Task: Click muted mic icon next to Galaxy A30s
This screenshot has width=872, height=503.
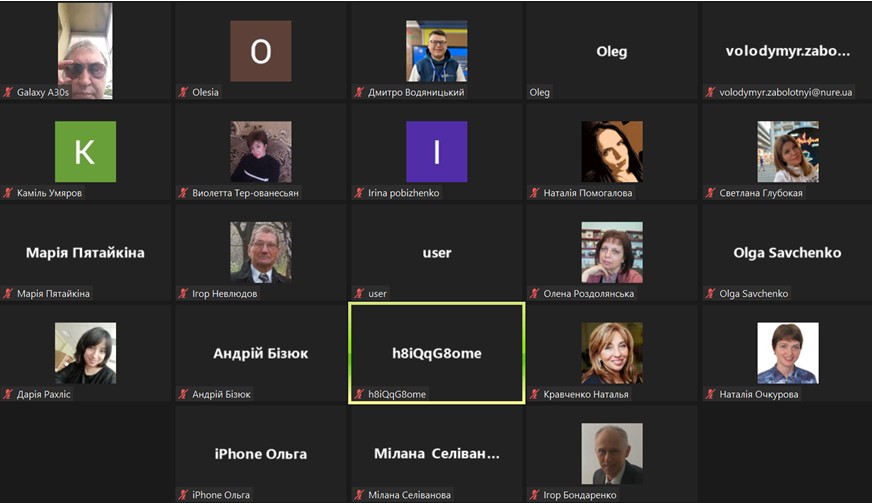Action: coord(8,92)
